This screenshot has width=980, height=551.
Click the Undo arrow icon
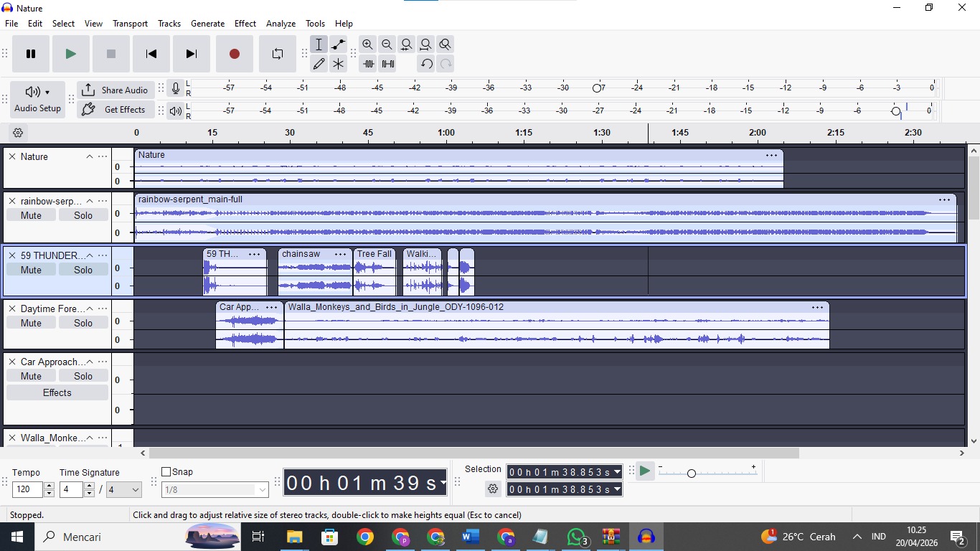(x=426, y=64)
